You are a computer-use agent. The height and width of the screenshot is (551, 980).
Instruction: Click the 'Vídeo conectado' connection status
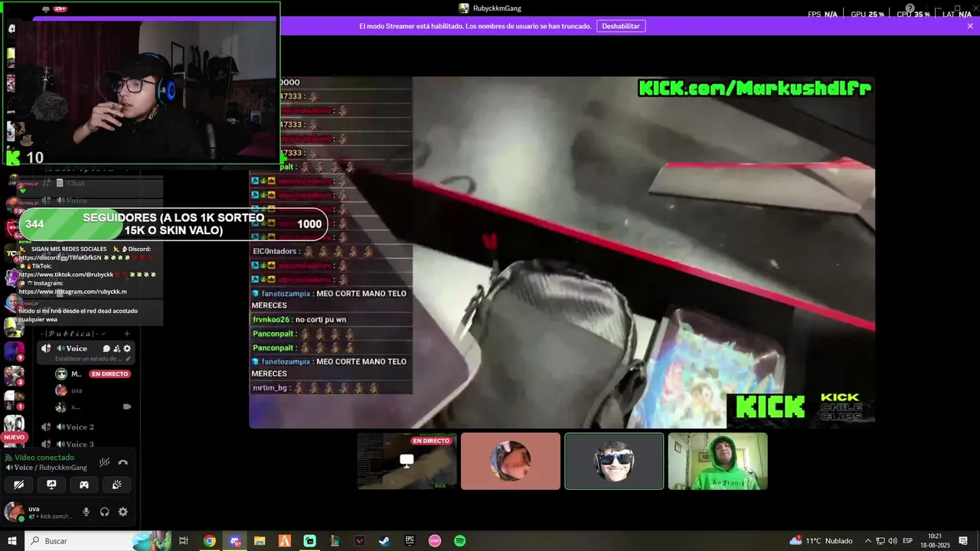click(44, 458)
